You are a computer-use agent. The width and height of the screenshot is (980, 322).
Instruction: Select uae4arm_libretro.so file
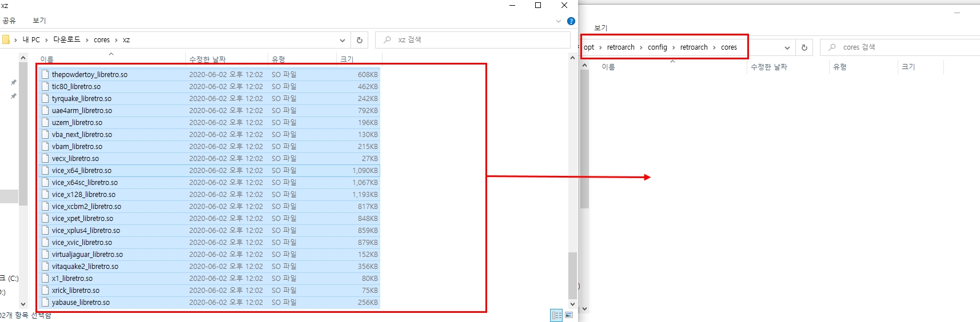coord(209,111)
